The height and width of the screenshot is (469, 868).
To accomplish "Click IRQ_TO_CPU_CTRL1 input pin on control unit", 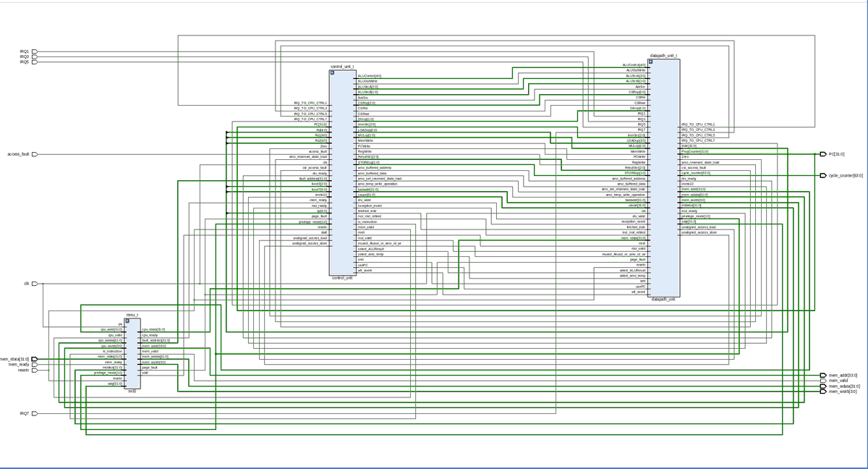I will (310, 103).
